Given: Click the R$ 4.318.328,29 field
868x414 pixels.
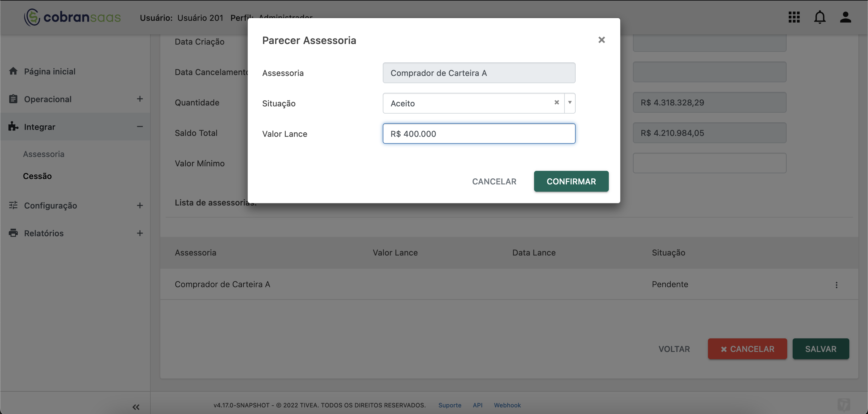Looking at the screenshot, I should (x=709, y=102).
